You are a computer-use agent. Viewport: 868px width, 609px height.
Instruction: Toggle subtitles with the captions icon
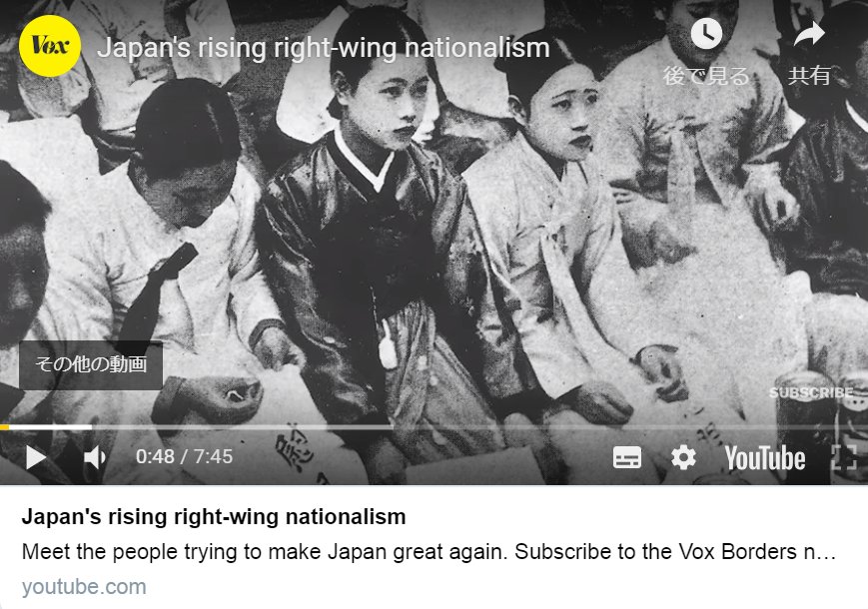(627, 457)
